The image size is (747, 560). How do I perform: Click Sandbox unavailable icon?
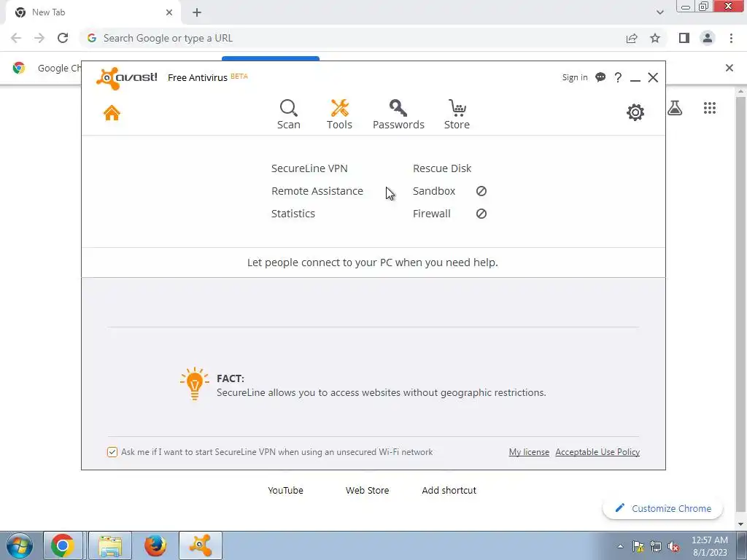(x=481, y=191)
